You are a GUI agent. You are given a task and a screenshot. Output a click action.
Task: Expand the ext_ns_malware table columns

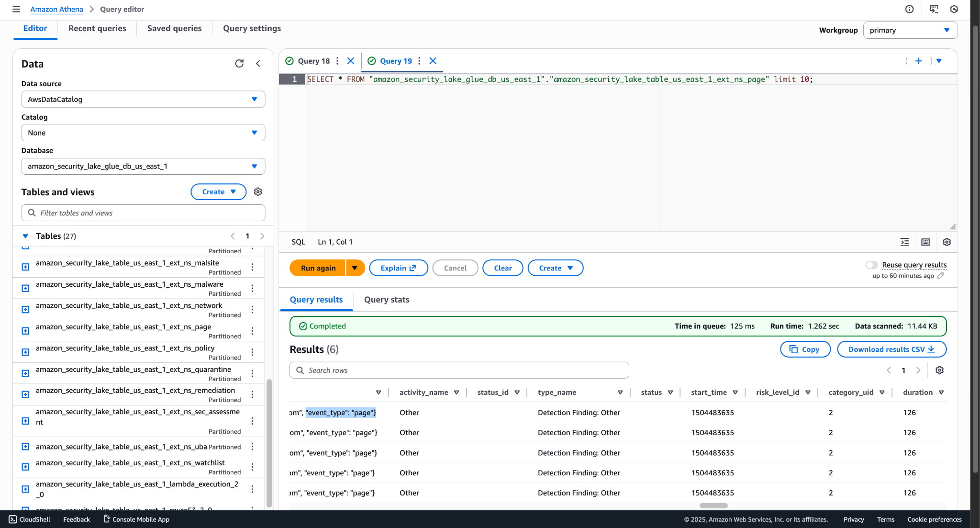pos(26,288)
